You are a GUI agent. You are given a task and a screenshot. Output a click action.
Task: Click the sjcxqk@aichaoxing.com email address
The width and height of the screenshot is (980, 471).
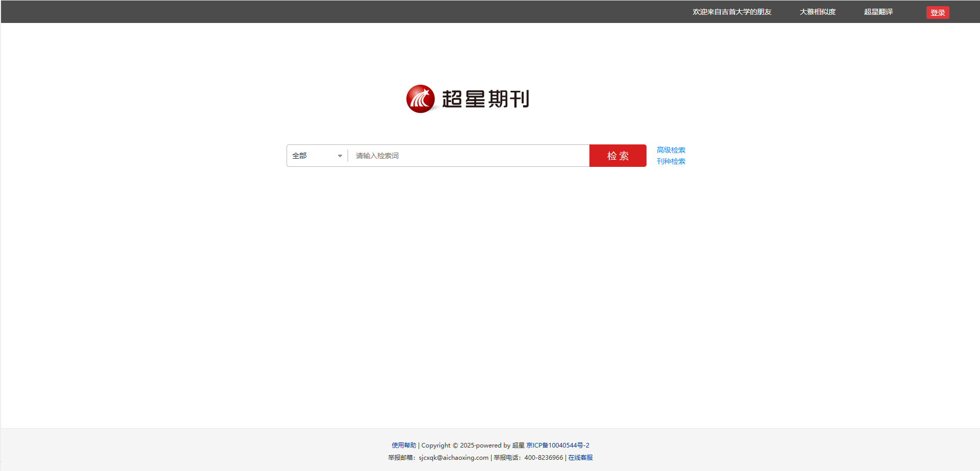tap(453, 458)
